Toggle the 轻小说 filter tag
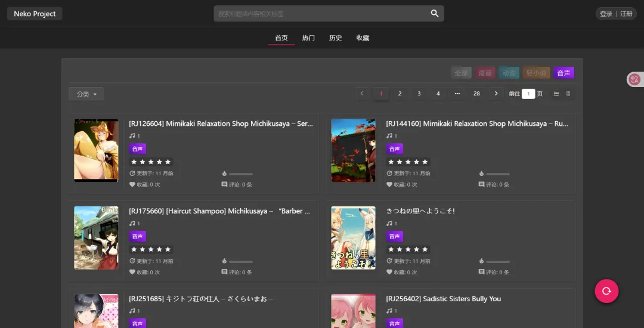The height and width of the screenshot is (328, 644). point(537,73)
